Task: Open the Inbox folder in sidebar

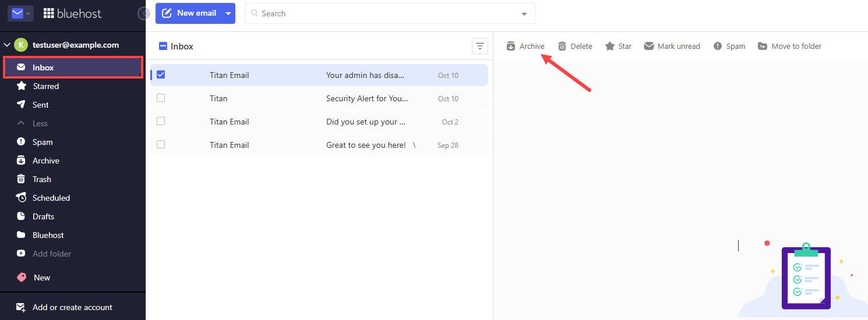Action: pyautogui.click(x=73, y=67)
